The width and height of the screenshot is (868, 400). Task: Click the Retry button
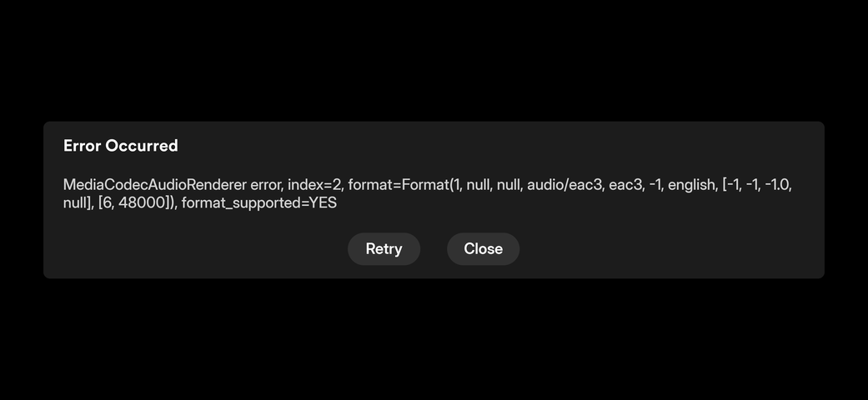(x=384, y=249)
